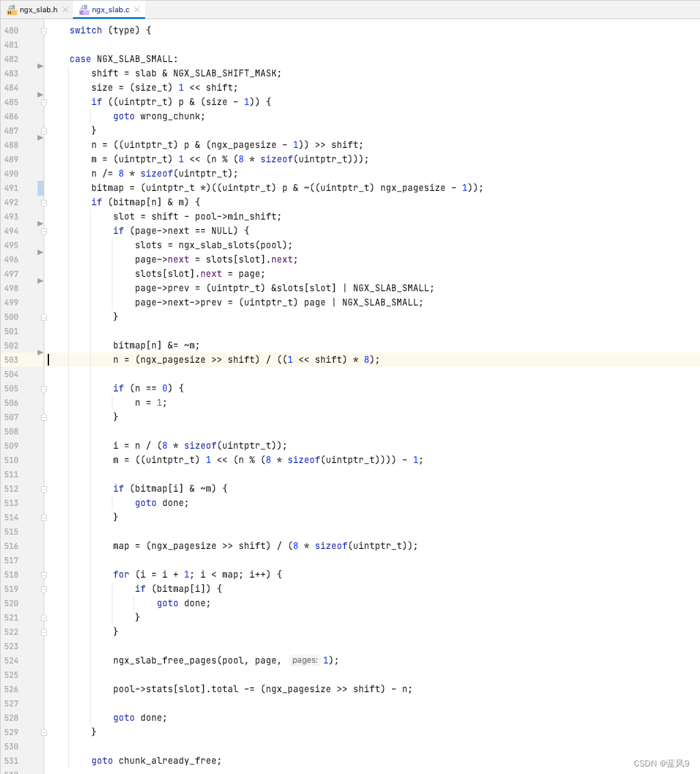The image size is (700, 774).
Task: Collapse the if block fold at line 485
Action: point(42,102)
